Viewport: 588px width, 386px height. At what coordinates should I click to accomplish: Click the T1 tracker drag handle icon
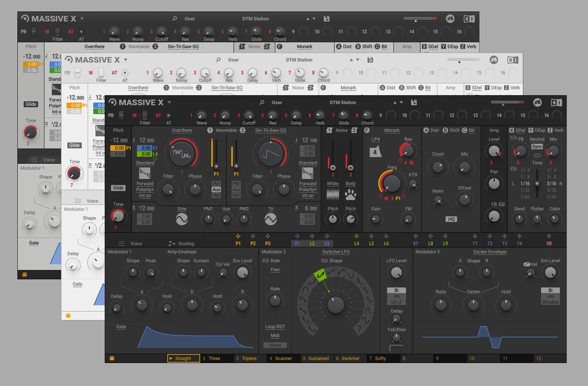475,236
